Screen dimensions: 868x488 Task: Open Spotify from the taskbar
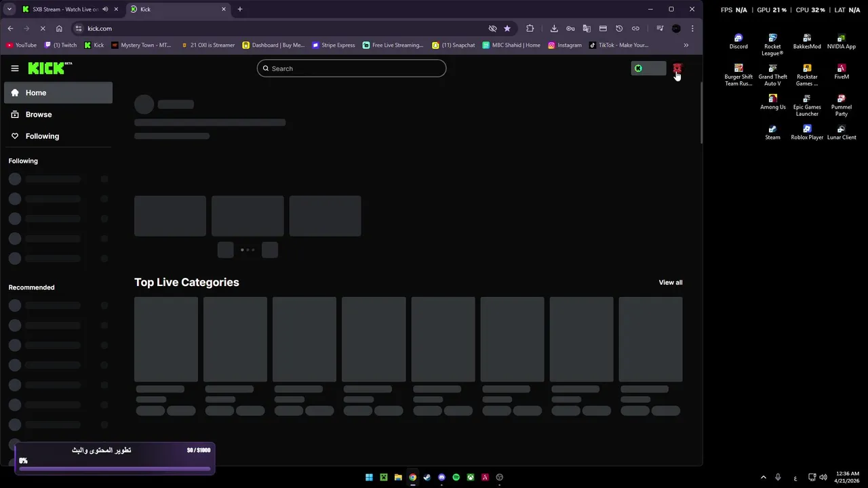456,477
